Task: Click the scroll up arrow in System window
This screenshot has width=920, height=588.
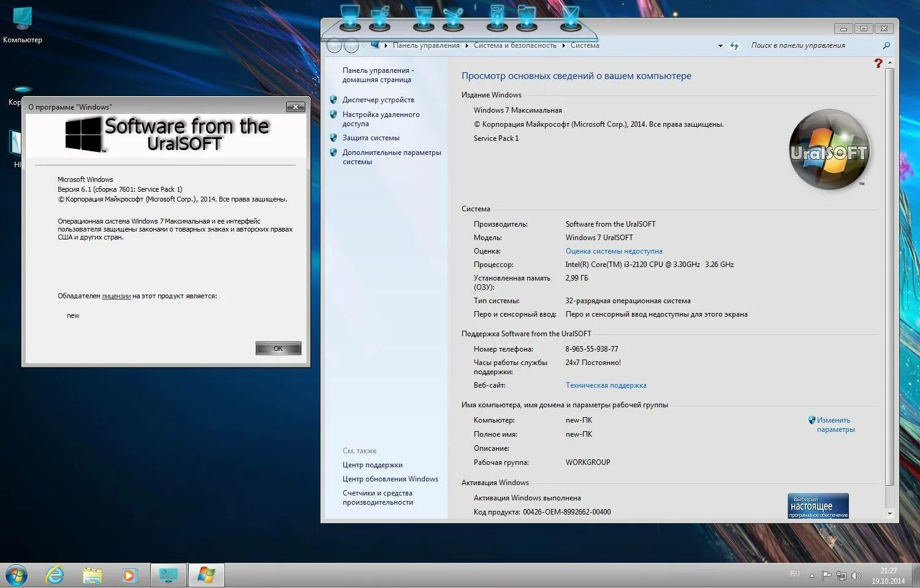Action: click(890, 63)
